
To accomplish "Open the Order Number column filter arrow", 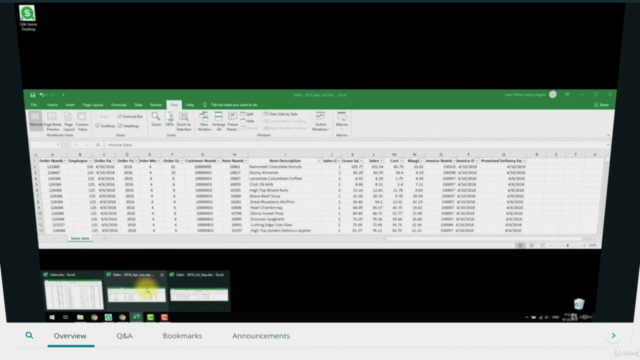I will tap(64, 161).
